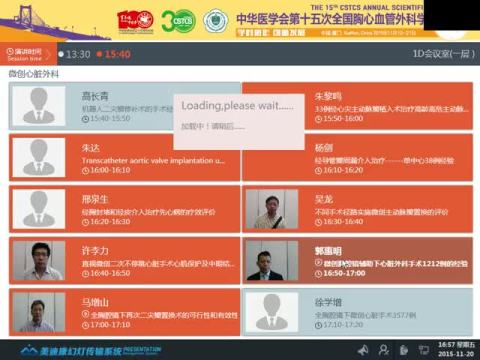Click 许李力's speaker photo
480x360 pixels.
pyautogui.click(x=39, y=261)
